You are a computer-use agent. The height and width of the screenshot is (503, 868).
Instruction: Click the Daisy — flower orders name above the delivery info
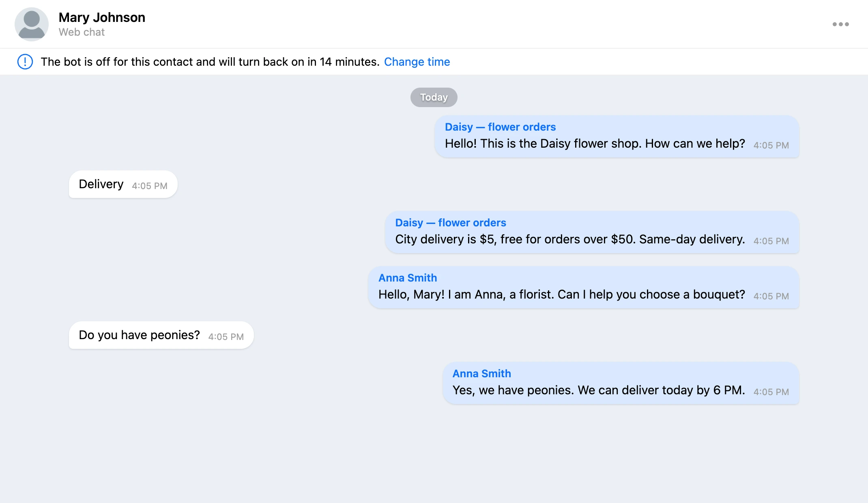(451, 223)
